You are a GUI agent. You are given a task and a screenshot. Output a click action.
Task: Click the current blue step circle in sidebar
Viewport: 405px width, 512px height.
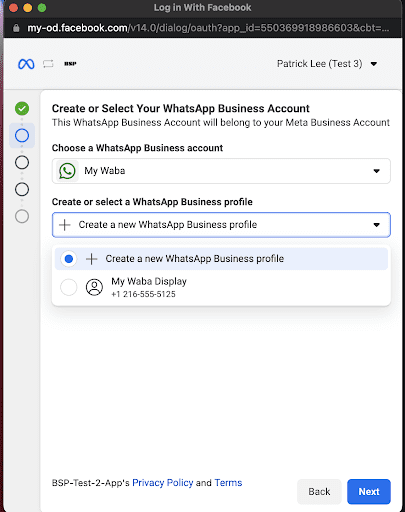(22, 136)
